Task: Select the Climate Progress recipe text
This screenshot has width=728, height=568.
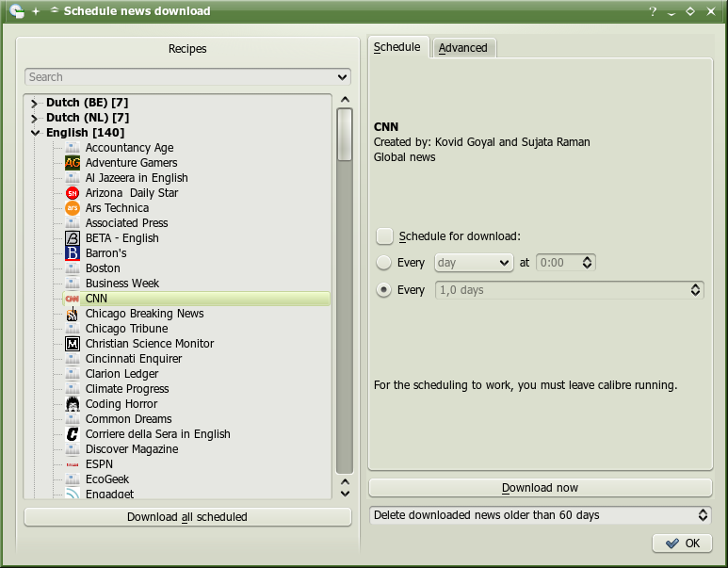Action: [127, 389]
